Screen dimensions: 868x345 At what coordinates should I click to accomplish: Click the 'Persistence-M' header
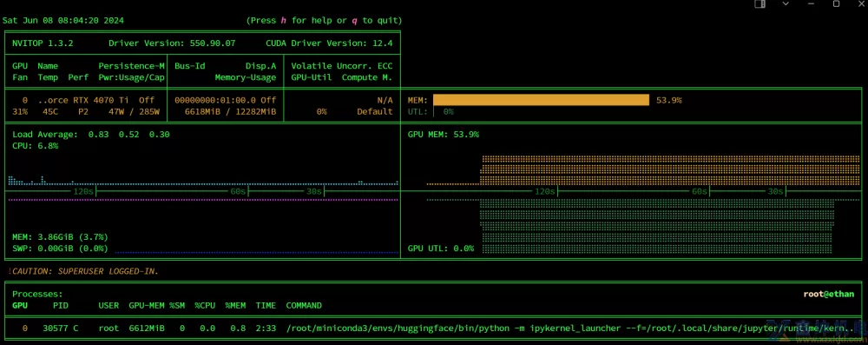point(132,66)
